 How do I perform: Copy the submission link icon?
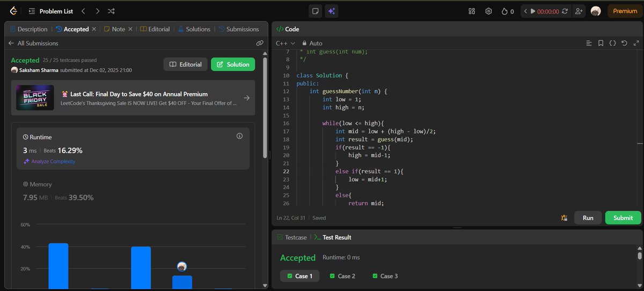tap(260, 43)
